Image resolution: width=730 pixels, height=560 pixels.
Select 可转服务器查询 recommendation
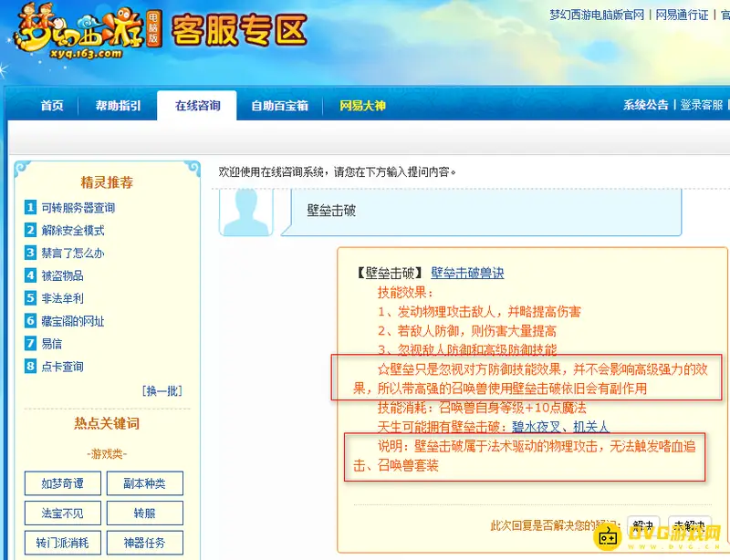[78, 208]
